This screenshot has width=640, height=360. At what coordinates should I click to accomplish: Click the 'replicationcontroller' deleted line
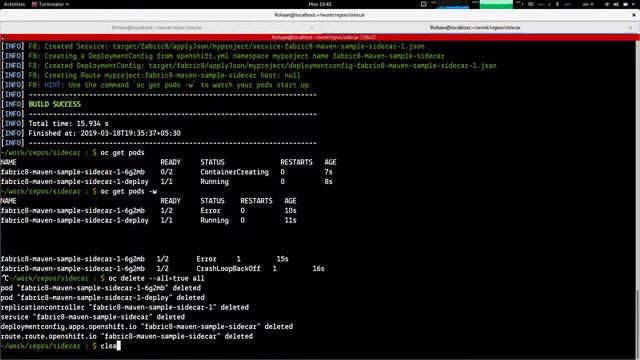click(124, 307)
